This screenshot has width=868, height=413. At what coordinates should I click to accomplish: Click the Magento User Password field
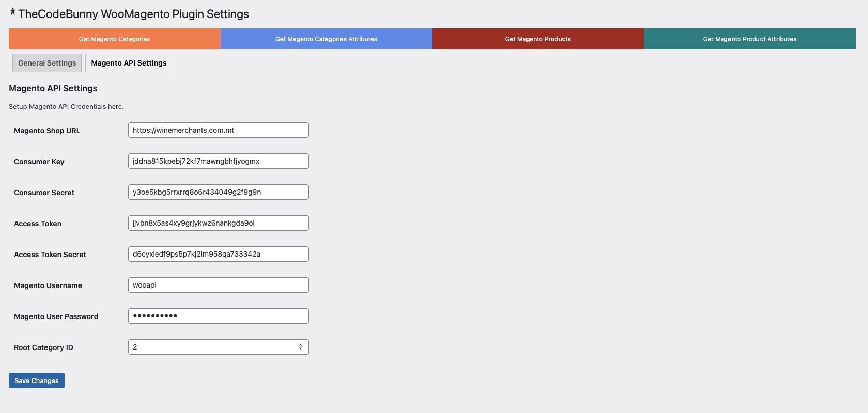pyautogui.click(x=219, y=316)
